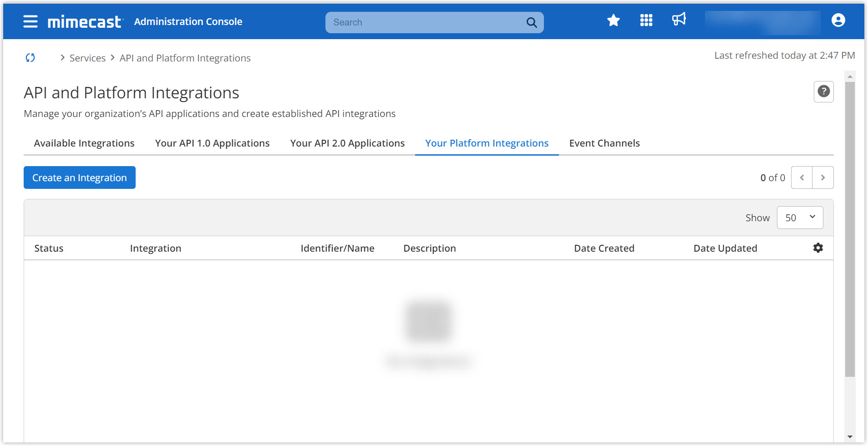Open the help question mark icon
The width and height of the screenshot is (868, 446).
point(823,91)
